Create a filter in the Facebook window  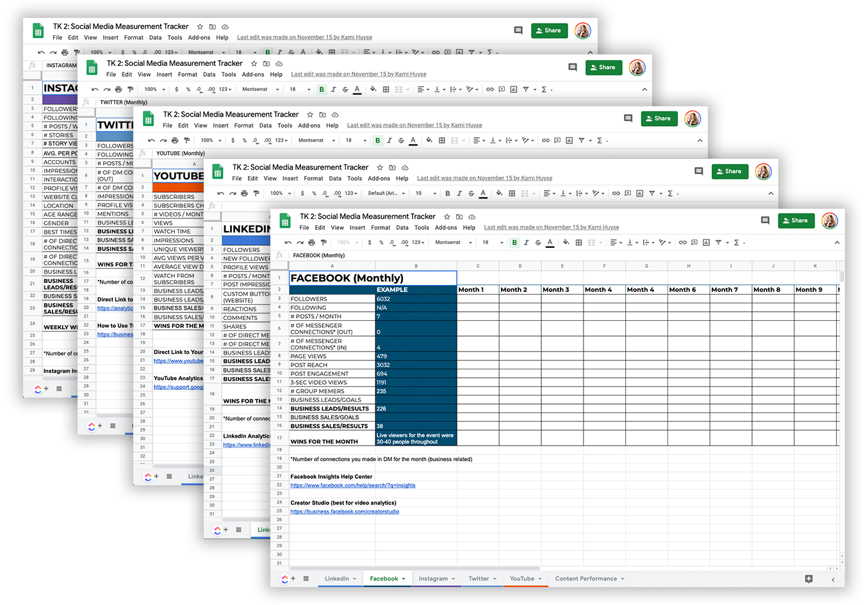[719, 243]
